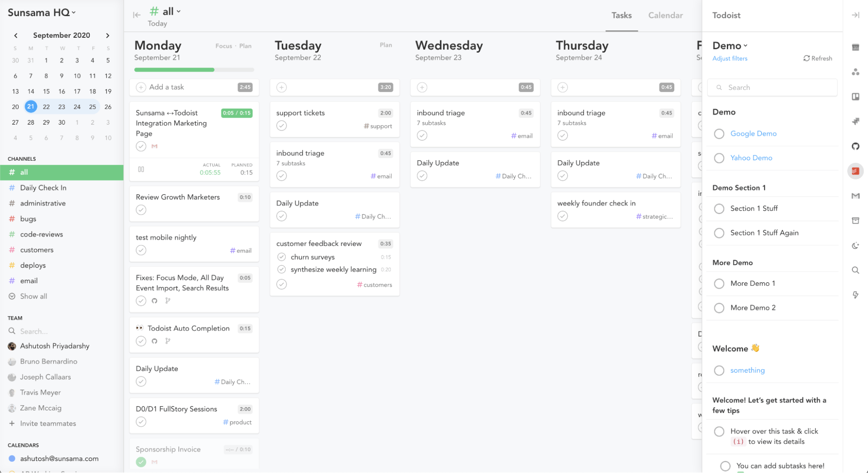Open the GitHub integration panel

(856, 146)
